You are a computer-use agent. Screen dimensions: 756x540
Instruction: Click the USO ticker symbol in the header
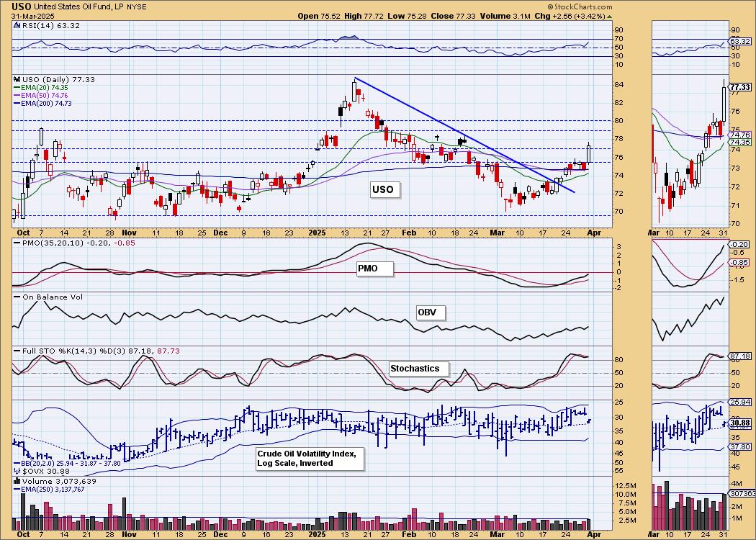[x=22, y=6]
